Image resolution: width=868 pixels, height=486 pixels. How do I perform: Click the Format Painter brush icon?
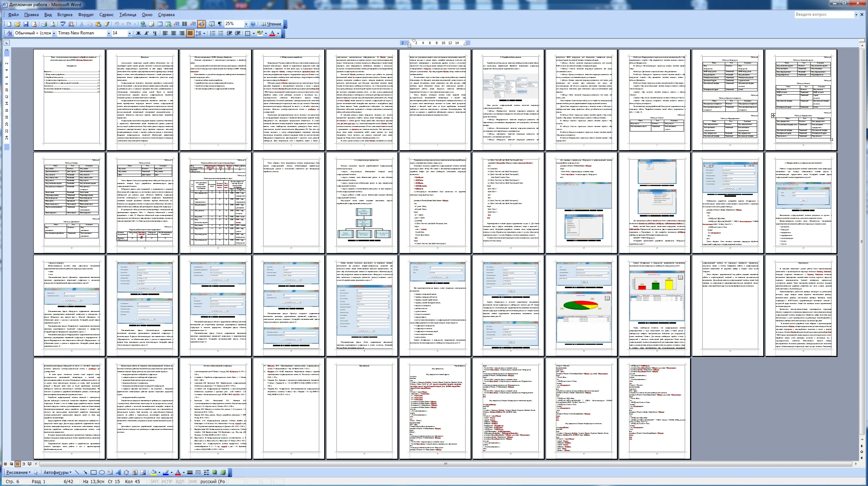(x=107, y=24)
